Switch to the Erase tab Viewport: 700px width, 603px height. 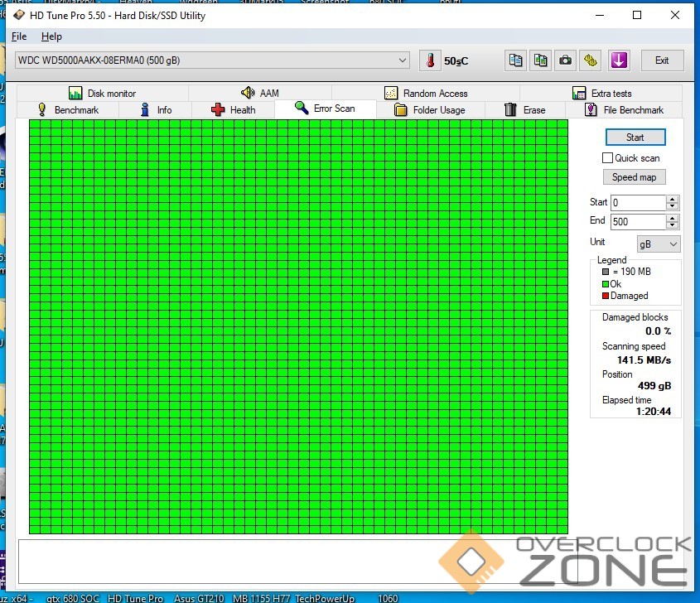(525, 110)
